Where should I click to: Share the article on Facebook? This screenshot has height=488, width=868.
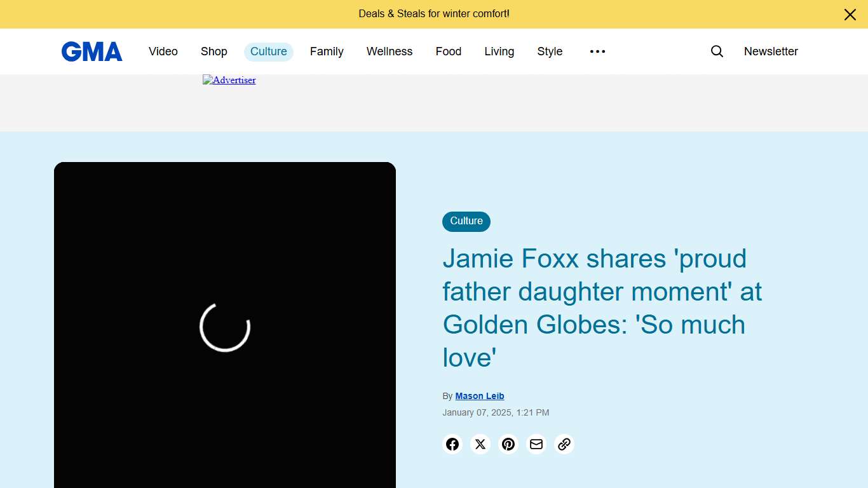(452, 444)
